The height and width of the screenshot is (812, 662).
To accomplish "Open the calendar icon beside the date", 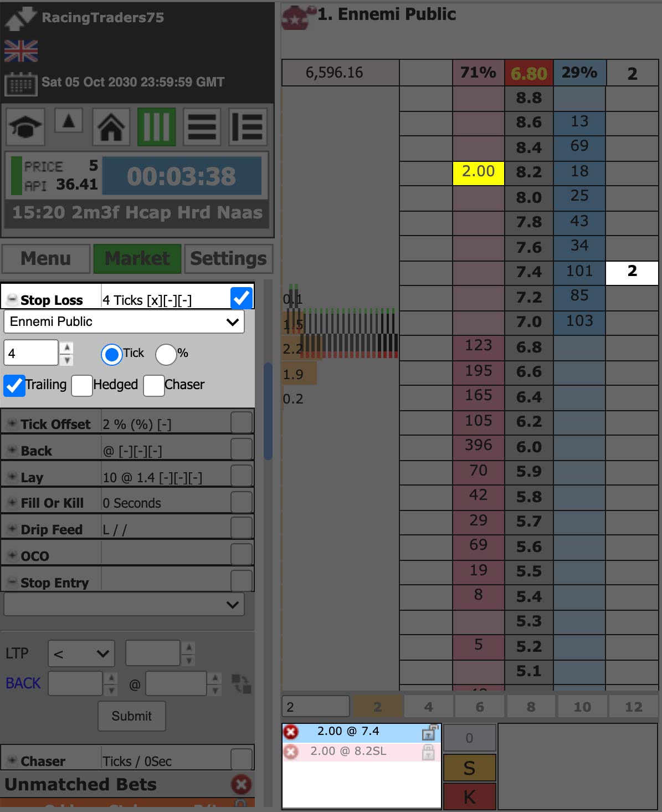I will [x=20, y=84].
